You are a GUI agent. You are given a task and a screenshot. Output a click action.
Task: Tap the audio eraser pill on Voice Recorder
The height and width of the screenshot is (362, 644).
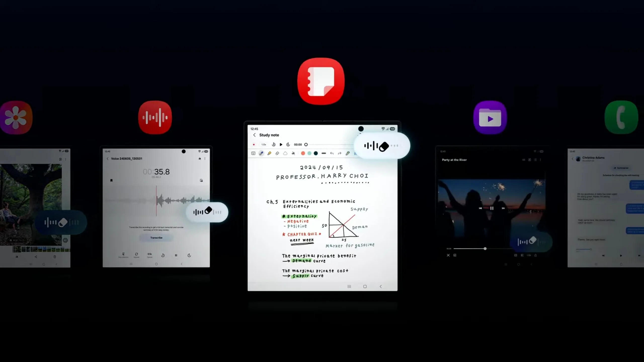tap(207, 212)
